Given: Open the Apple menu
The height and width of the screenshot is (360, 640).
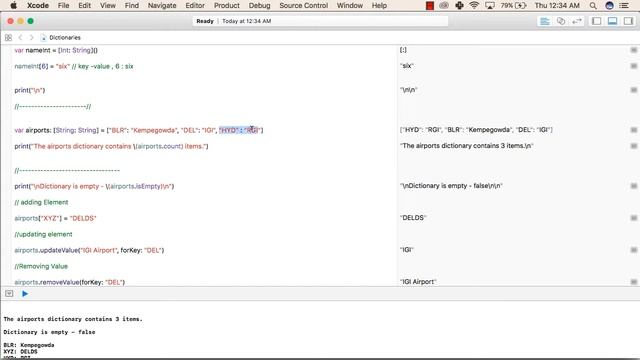Looking at the screenshot, I should coord(13,5).
